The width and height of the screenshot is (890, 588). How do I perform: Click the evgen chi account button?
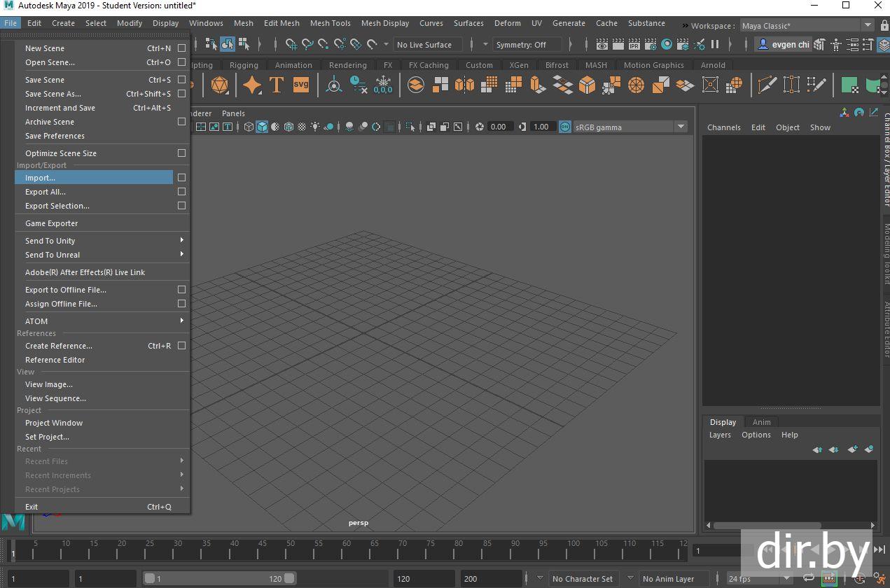click(x=783, y=44)
